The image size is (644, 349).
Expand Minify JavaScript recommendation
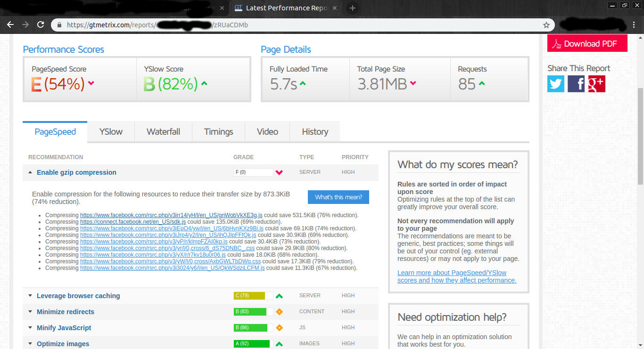click(30, 328)
